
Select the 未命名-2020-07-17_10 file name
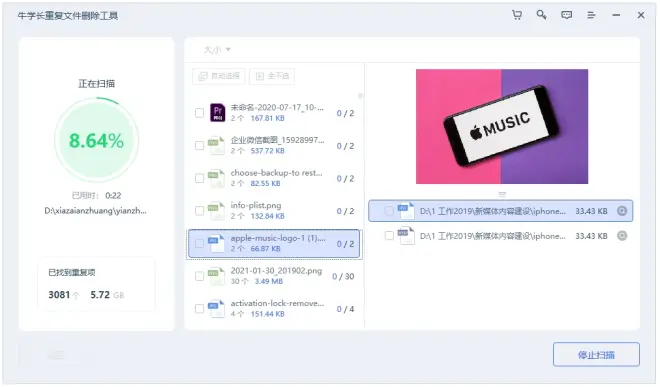pos(277,107)
